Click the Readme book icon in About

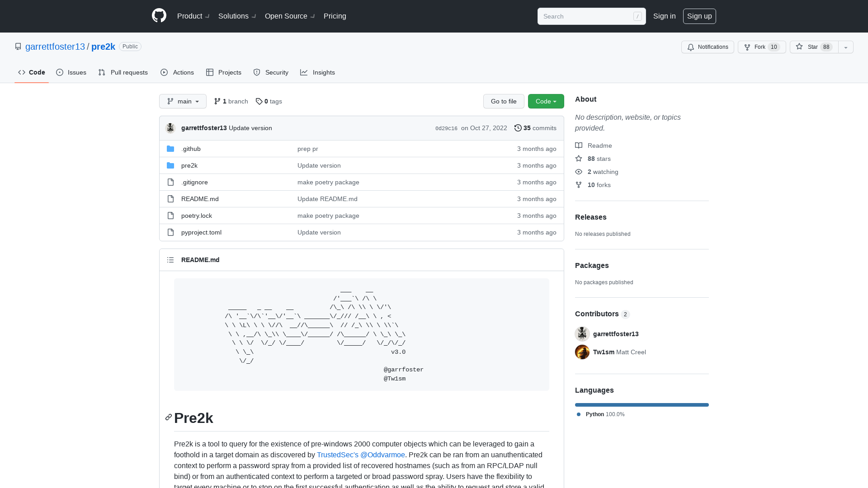click(x=579, y=145)
